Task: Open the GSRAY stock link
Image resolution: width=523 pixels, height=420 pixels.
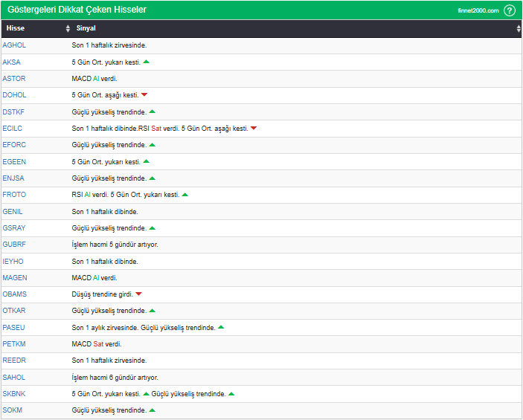Action: tap(14, 228)
